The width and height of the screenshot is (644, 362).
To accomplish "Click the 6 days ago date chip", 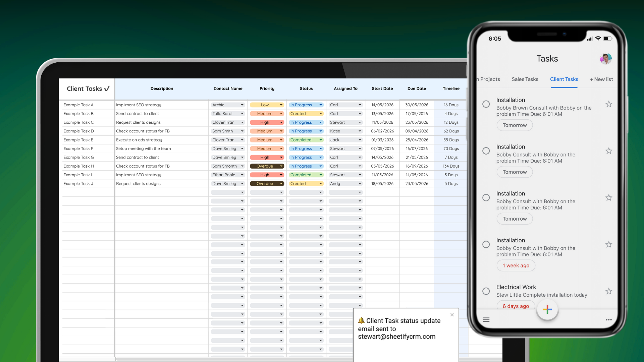I will (516, 306).
